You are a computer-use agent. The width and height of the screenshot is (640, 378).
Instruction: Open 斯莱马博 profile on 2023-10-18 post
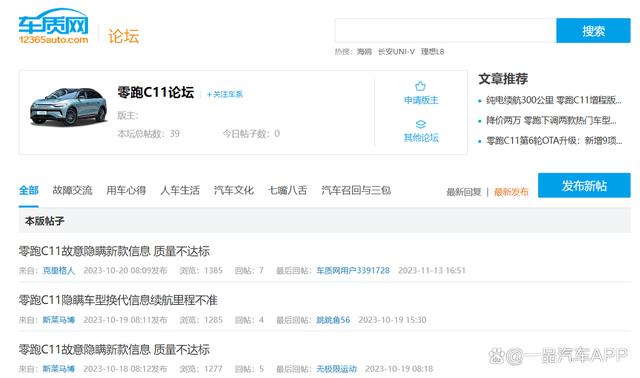coord(59,369)
